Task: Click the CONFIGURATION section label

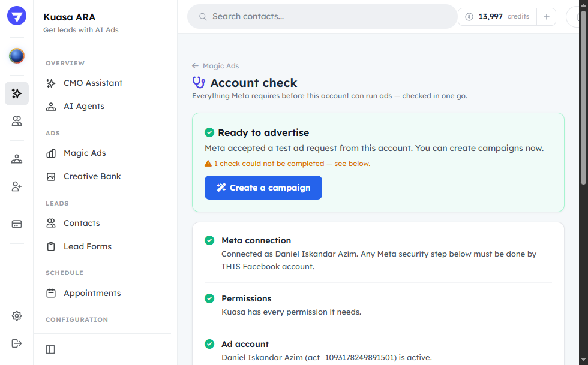Action: click(x=77, y=319)
